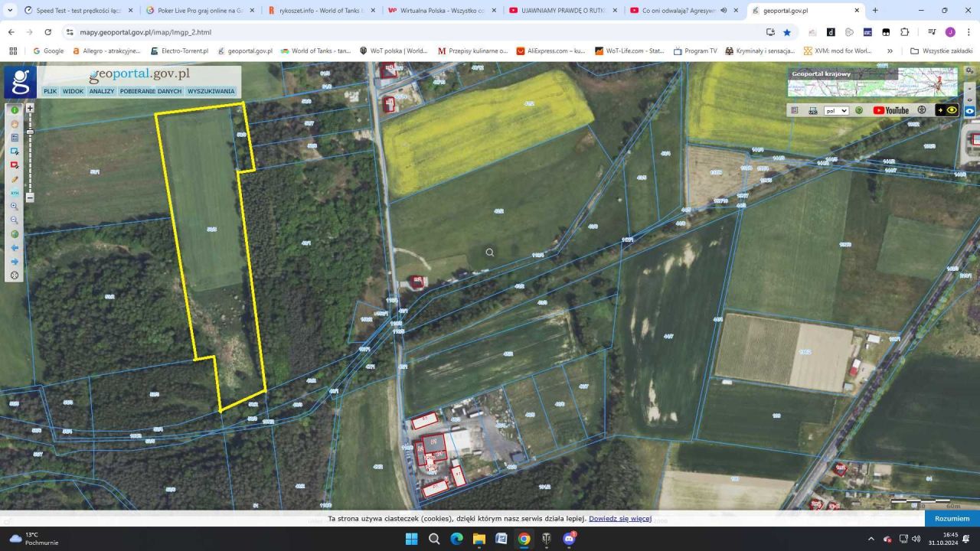This screenshot has width=980, height=551.
Task: Open the green help question mark
Action: (x=859, y=110)
